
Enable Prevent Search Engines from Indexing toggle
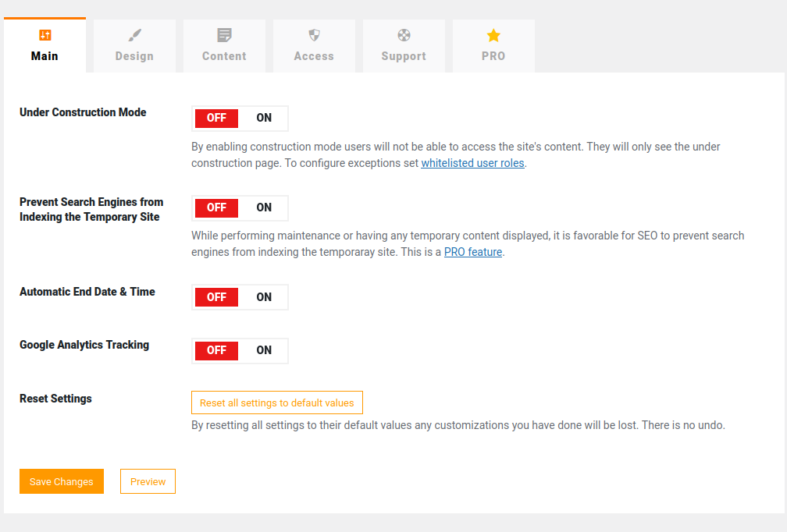(x=264, y=207)
